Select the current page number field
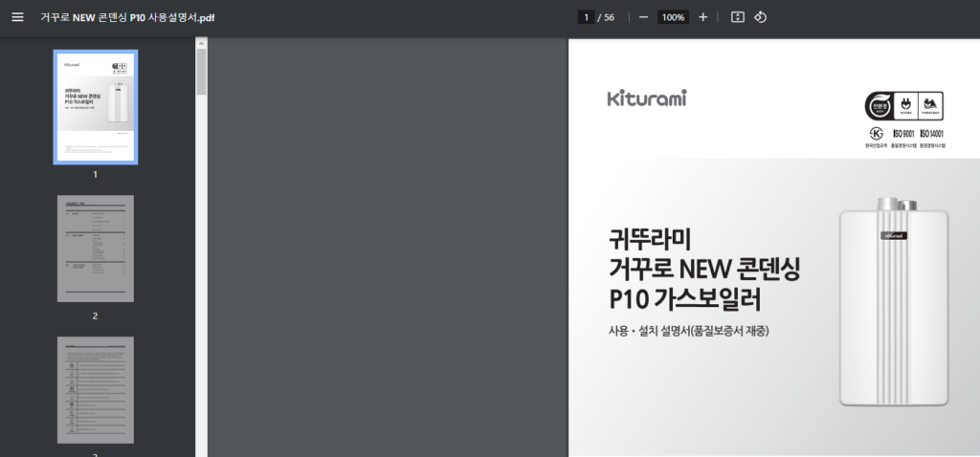The width and height of the screenshot is (980, 457). pos(586,17)
